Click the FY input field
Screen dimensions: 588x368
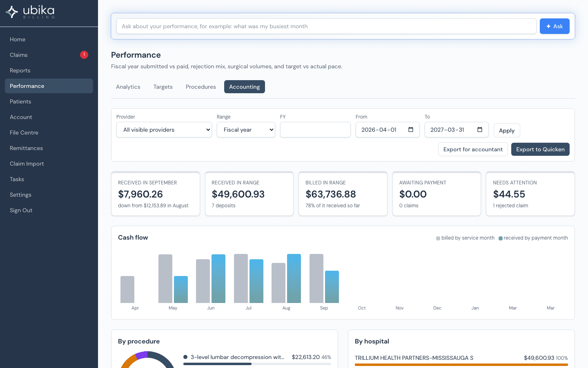tap(315, 130)
